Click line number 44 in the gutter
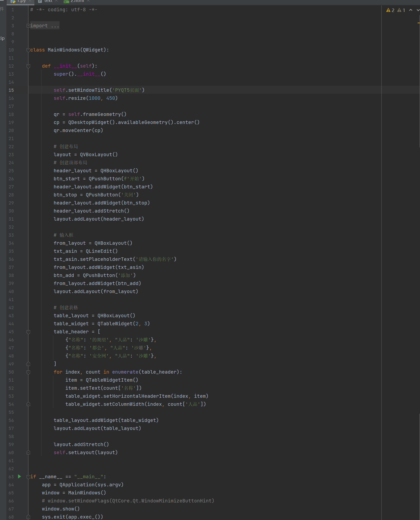Viewport: 420px width, 520px height. tap(11, 324)
